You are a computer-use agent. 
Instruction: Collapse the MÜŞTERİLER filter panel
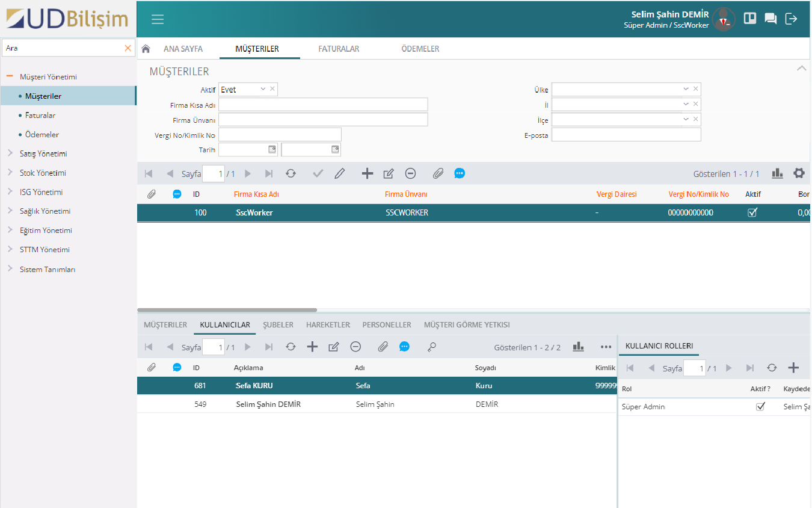click(x=801, y=69)
